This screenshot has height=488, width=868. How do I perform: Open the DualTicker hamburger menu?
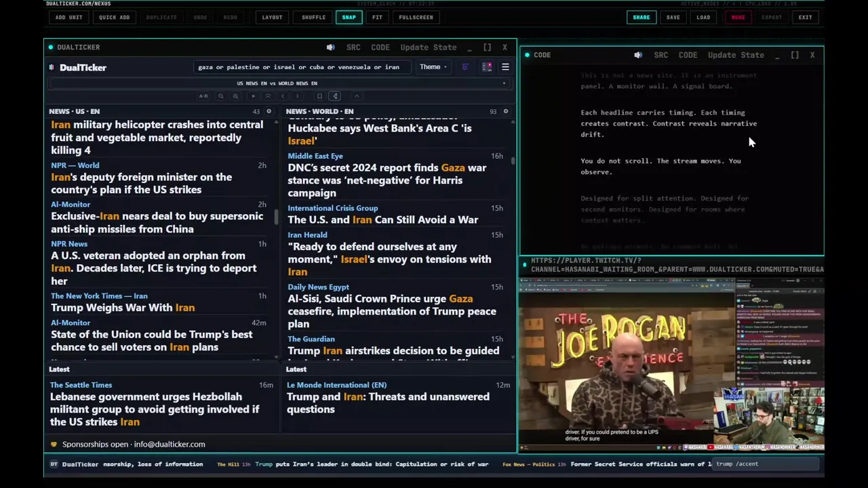[x=505, y=67]
